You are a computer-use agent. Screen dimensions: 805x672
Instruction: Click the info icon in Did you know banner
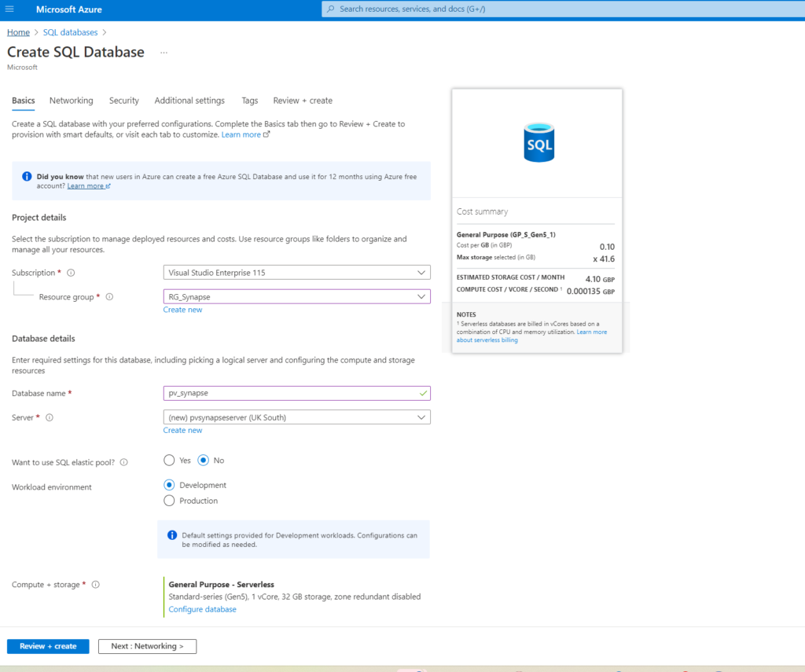27,177
